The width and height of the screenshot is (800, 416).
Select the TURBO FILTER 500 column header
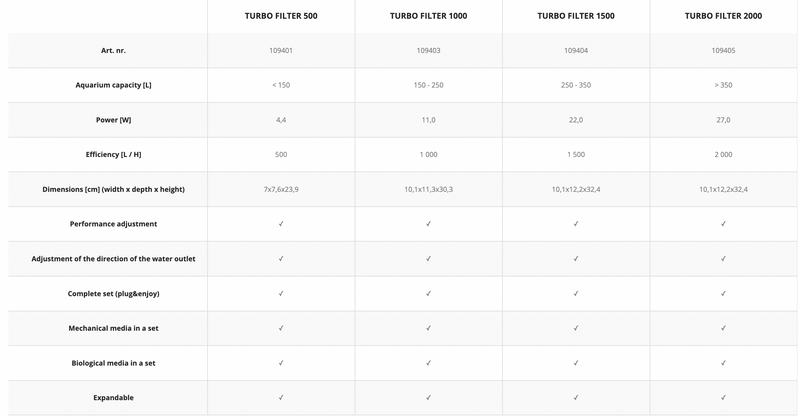[281, 16]
